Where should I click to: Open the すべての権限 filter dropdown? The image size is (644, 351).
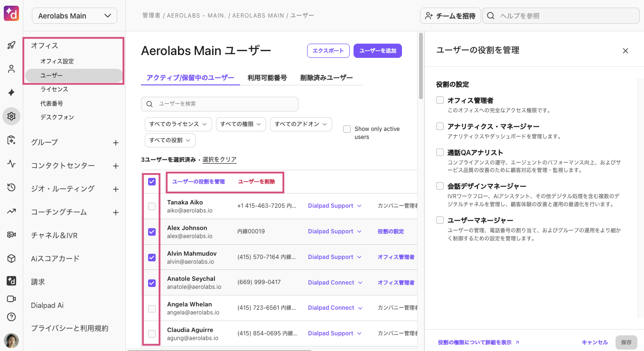coord(241,124)
